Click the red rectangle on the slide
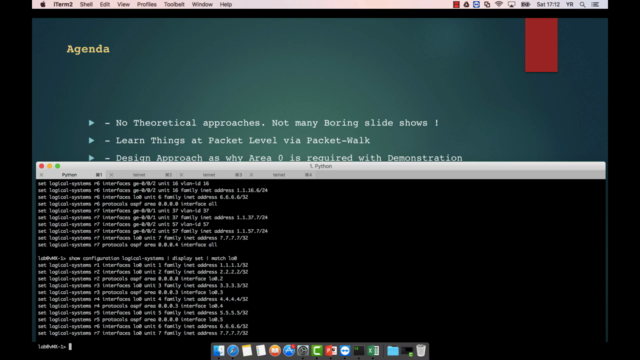The image size is (640, 360). 541,45
